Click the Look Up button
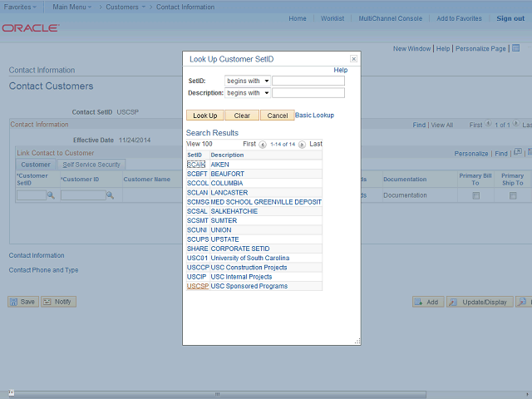The width and height of the screenshot is (532, 399). [205, 116]
